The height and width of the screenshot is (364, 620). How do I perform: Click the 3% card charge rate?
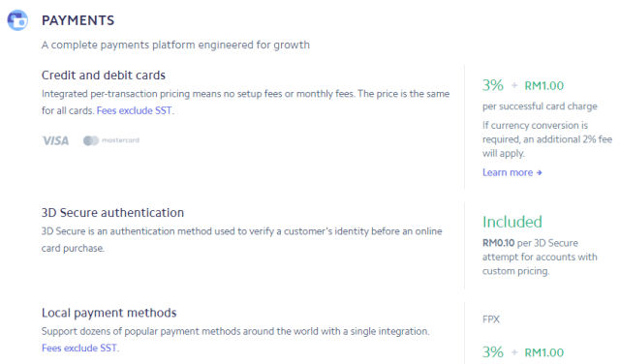point(493,85)
